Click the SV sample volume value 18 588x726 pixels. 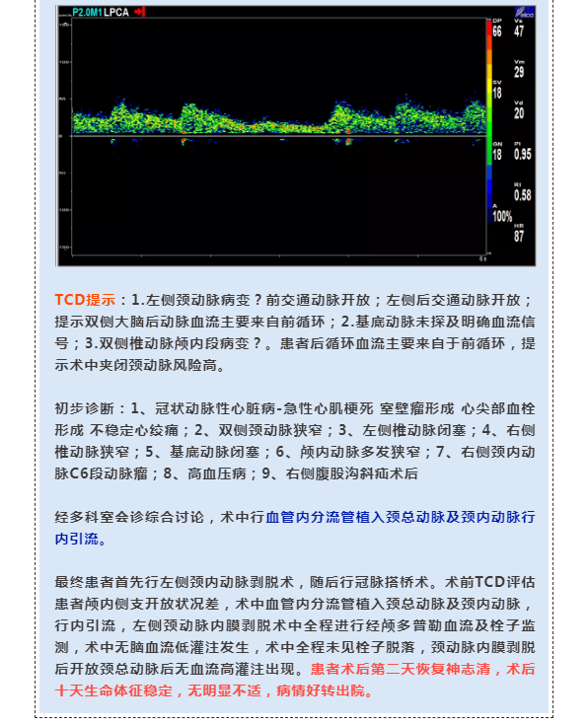[497, 93]
